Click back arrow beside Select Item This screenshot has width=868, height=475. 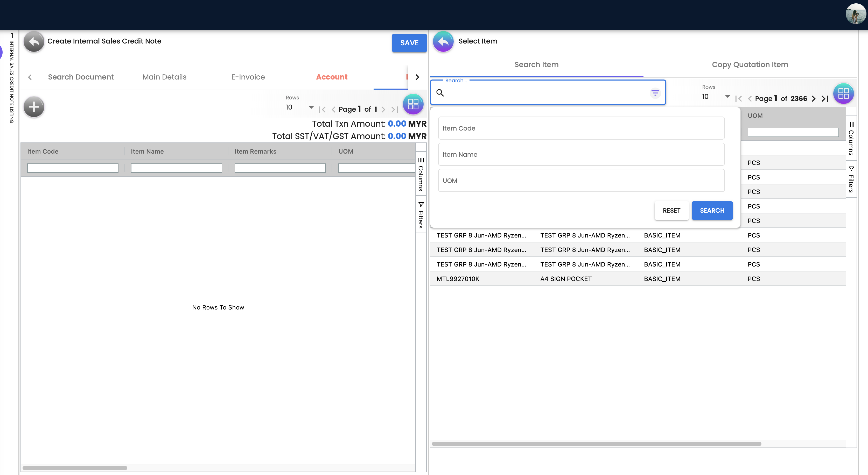(443, 41)
